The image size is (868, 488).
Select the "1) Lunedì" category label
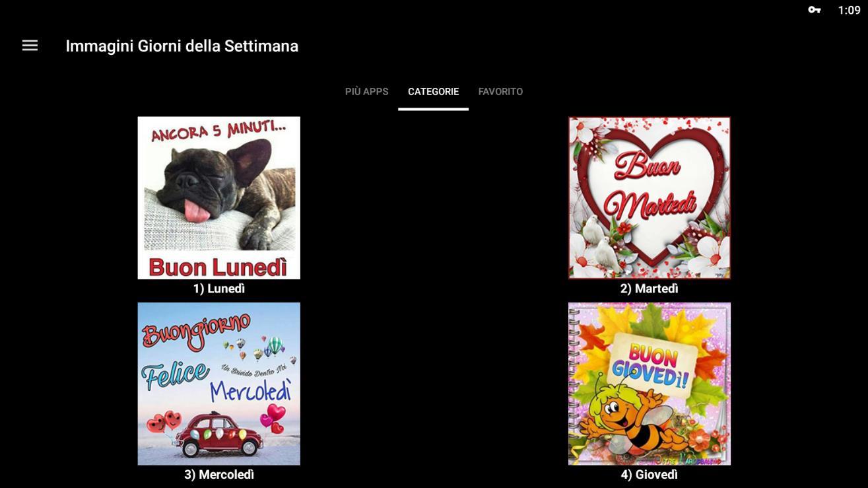pos(218,289)
